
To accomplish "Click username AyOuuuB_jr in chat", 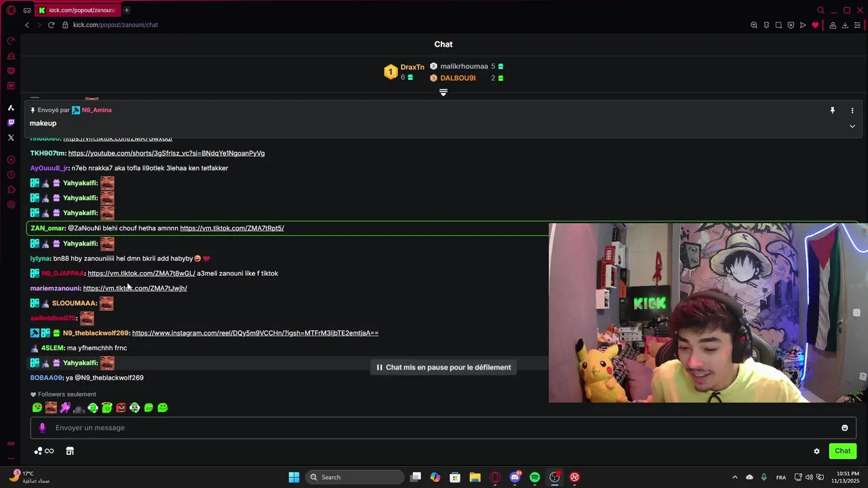I will (49, 168).
